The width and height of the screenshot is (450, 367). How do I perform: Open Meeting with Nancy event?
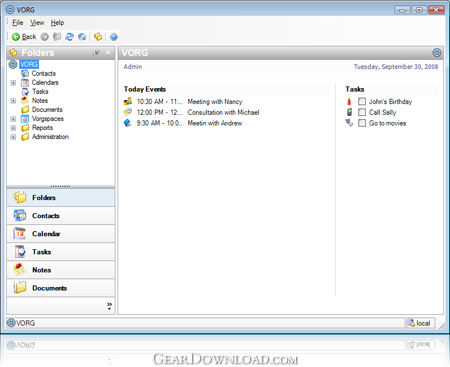coord(215,102)
